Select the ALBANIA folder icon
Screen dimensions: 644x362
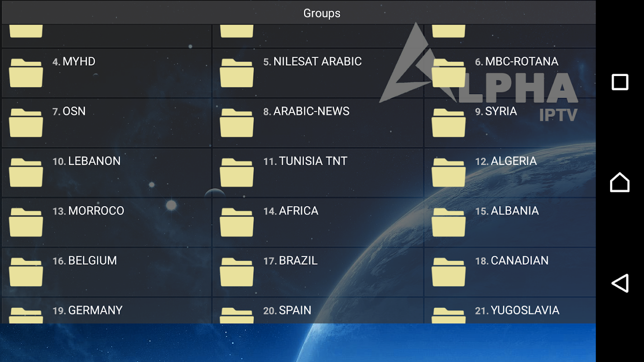pyautogui.click(x=448, y=222)
